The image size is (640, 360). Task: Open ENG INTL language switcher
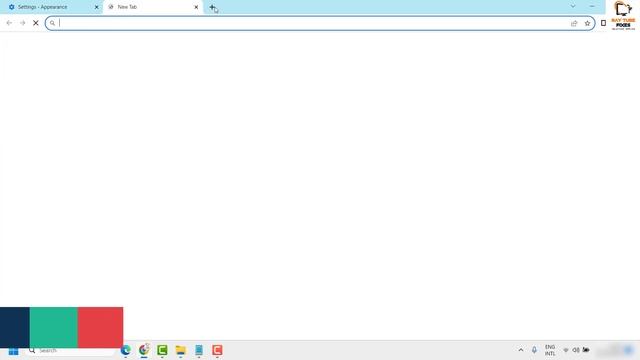coord(550,350)
